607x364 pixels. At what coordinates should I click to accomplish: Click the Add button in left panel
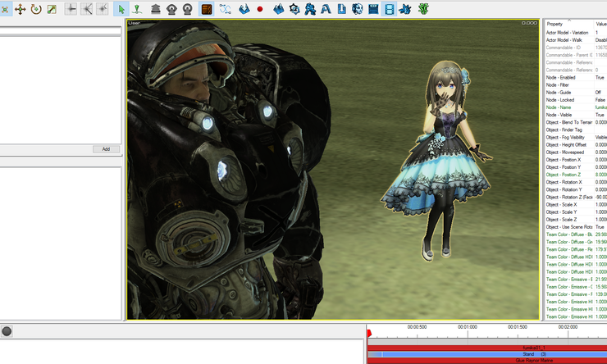click(x=106, y=149)
